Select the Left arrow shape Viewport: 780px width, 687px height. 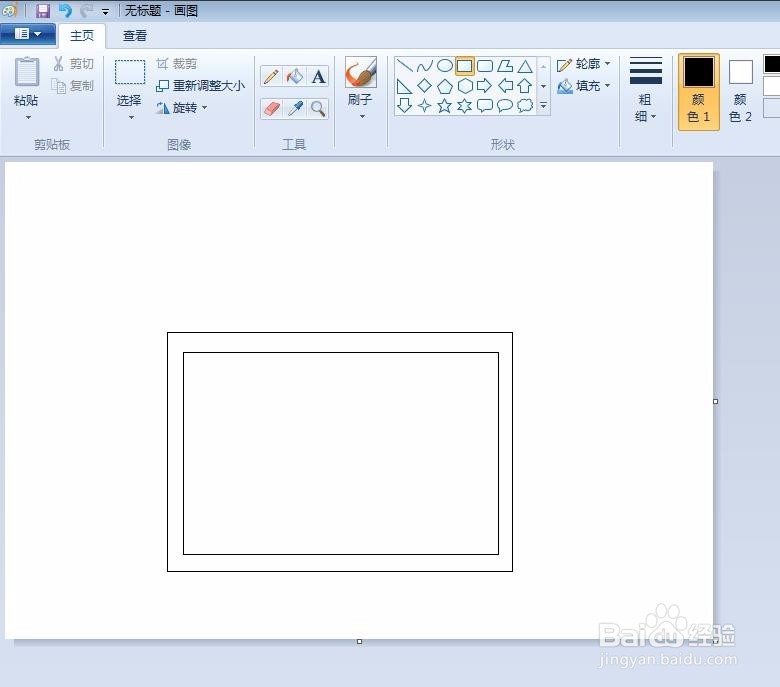coord(505,86)
